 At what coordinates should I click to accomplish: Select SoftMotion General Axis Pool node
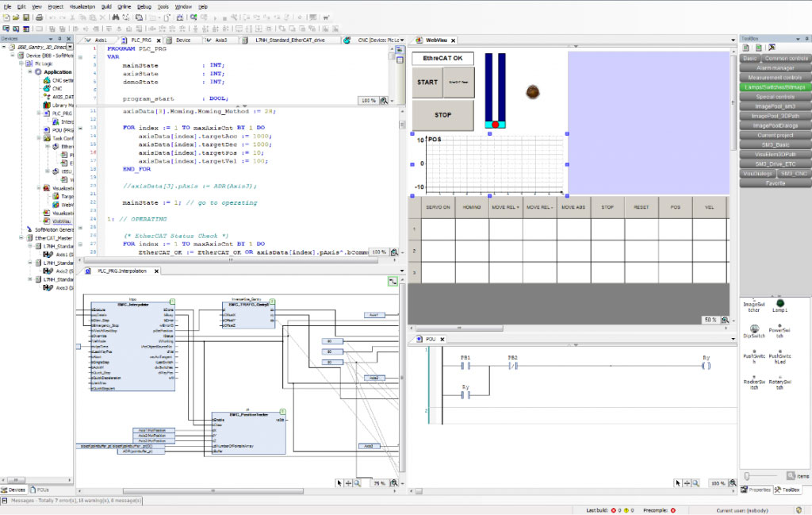(x=51, y=229)
